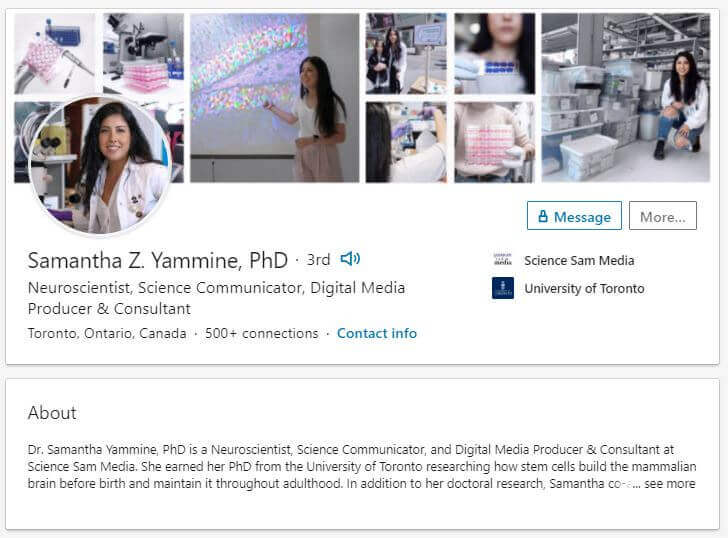Play the name pronunciation speaker icon

350,259
